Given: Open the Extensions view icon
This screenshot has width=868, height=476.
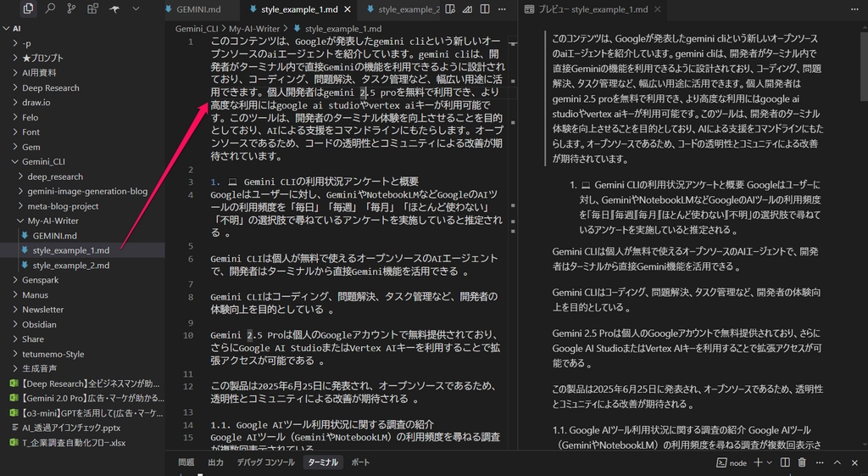Looking at the screenshot, I should pos(92,8).
